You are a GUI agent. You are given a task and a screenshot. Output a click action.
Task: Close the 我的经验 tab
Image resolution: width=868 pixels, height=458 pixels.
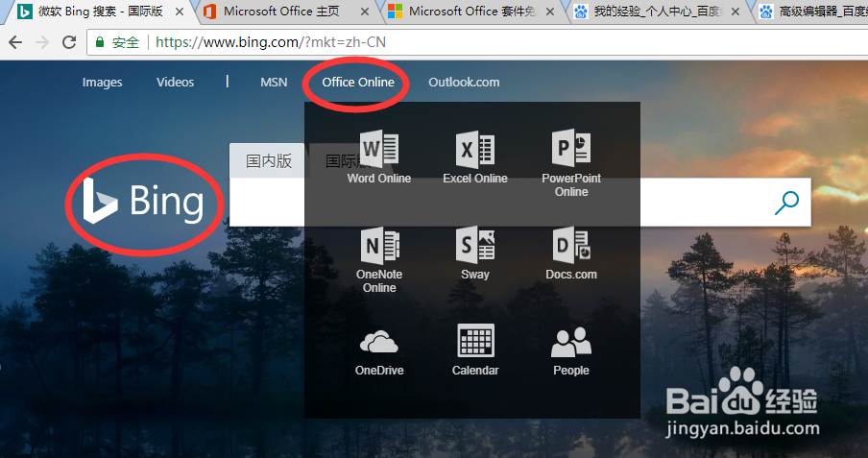(x=735, y=12)
